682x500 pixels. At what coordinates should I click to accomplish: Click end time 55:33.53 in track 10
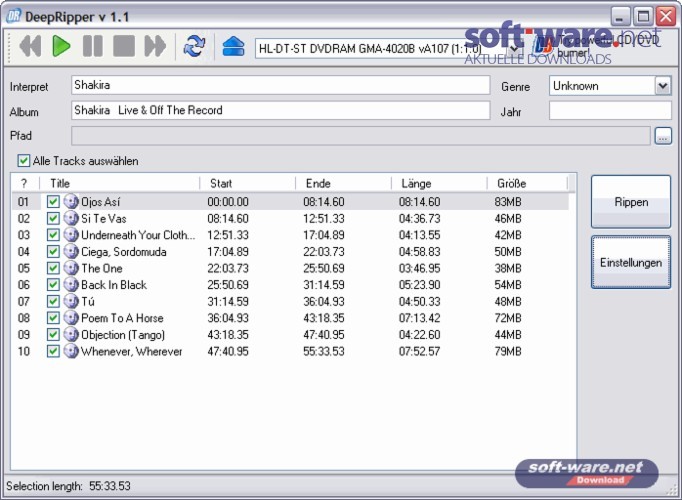(x=324, y=351)
